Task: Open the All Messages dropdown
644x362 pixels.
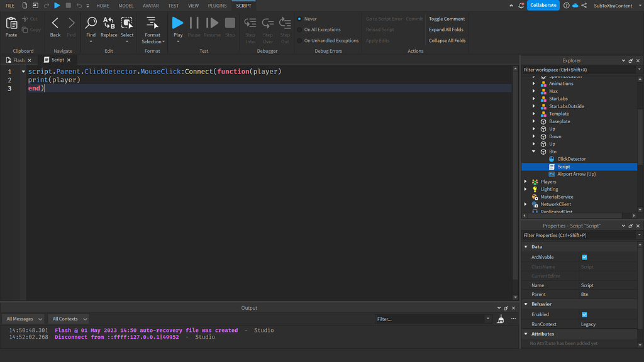Action: (x=24, y=319)
